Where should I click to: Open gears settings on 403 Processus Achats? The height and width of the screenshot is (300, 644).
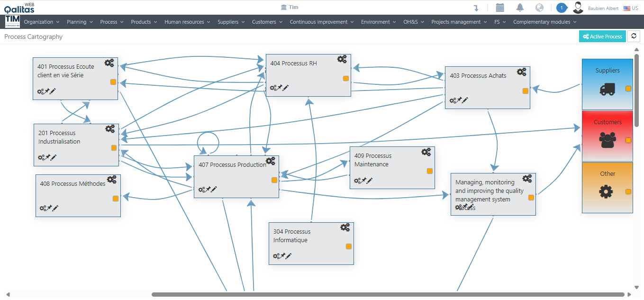[521, 72]
